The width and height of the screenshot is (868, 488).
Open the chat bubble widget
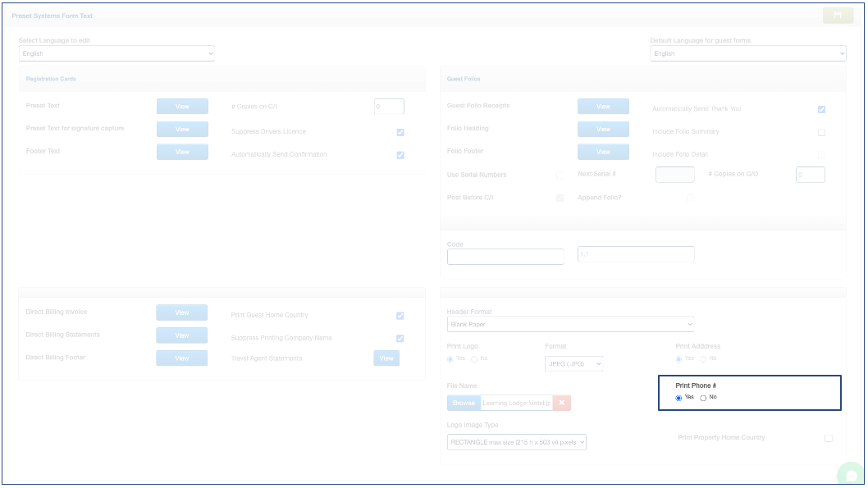[852, 476]
